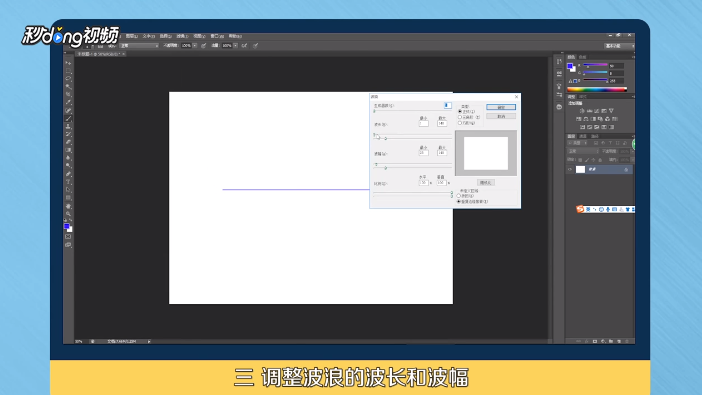
Task: Select the Brush tool in the toolbox
Action: 68,119
